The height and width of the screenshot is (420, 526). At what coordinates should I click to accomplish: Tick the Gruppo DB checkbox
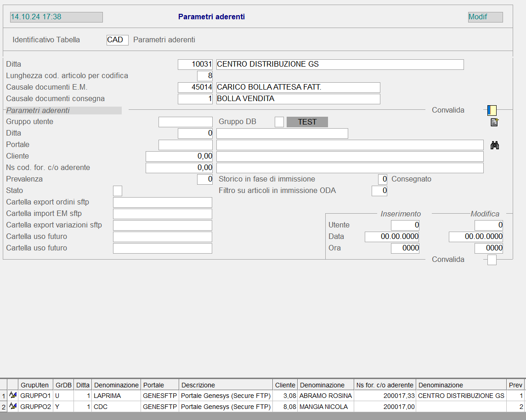[x=279, y=122]
